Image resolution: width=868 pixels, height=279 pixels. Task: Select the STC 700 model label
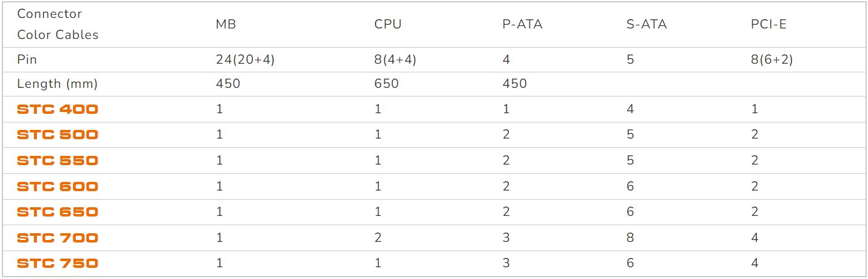[57, 238]
